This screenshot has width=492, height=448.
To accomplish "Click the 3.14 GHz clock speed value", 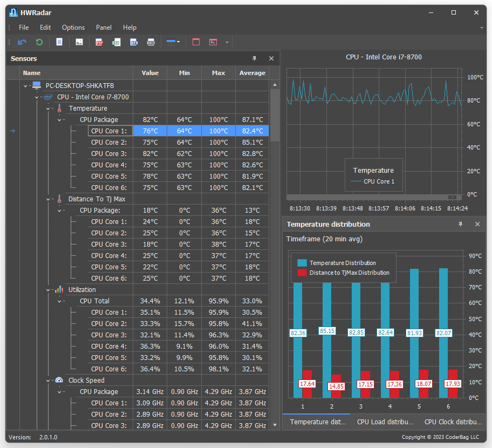I will [150, 392].
